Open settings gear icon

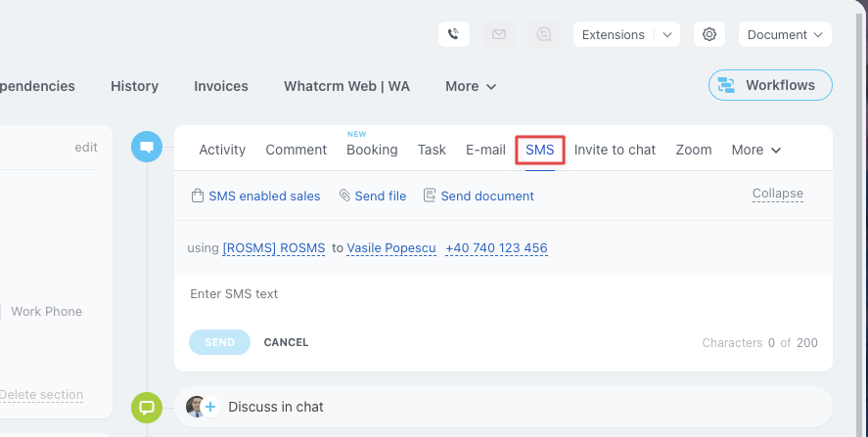709,34
